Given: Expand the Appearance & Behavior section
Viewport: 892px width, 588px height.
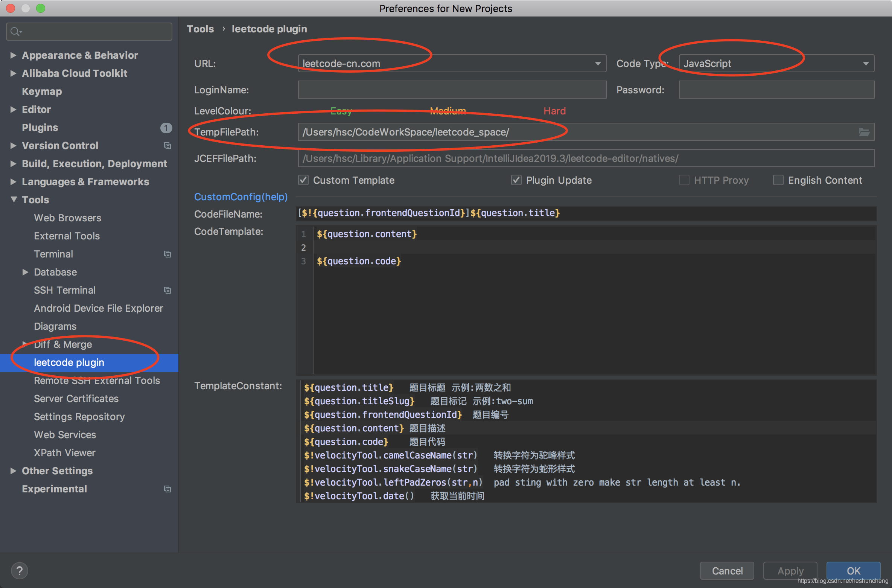Looking at the screenshot, I should coord(14,55).
